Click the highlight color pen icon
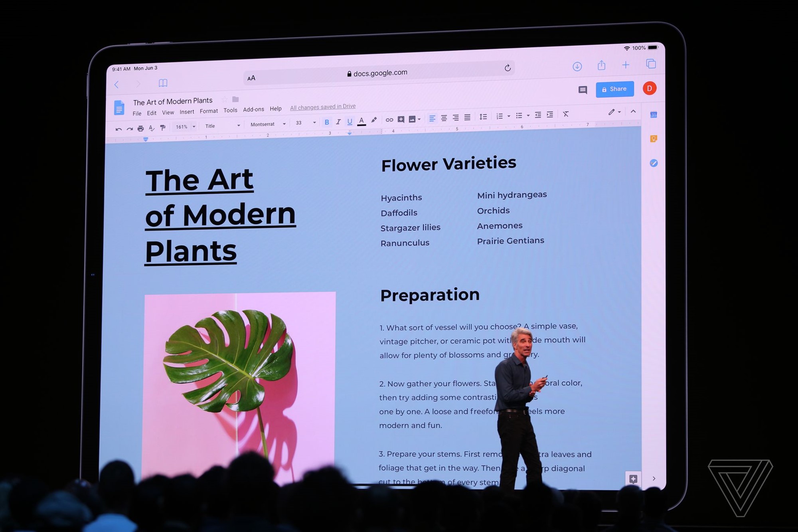Screen dimensions: 798x532 click(x=374, y=120)
